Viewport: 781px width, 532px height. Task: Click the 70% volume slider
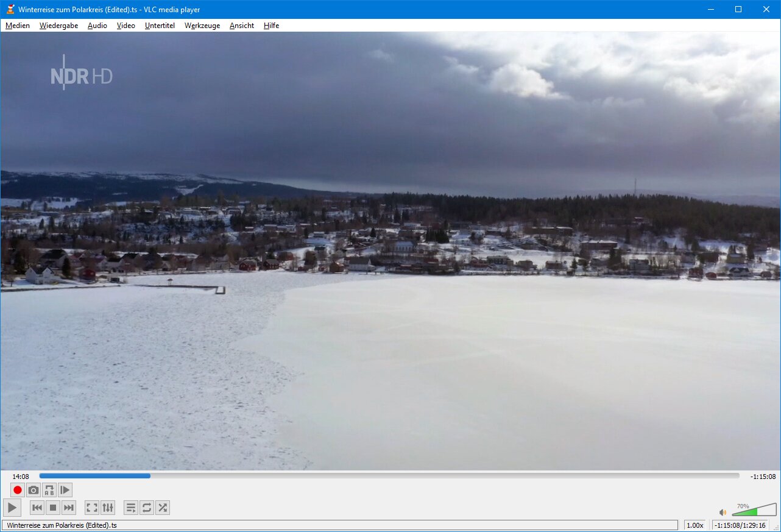pyautogui.click(x=754, y=511)
